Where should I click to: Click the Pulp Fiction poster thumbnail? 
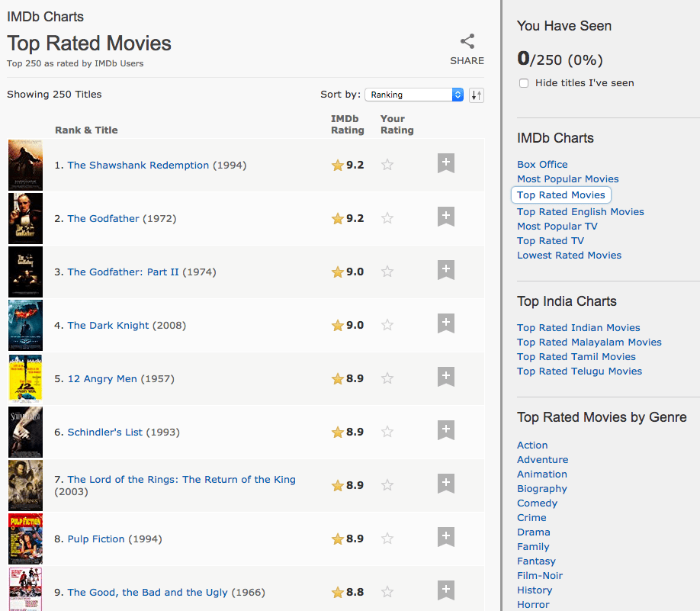[x=25, y=539]
